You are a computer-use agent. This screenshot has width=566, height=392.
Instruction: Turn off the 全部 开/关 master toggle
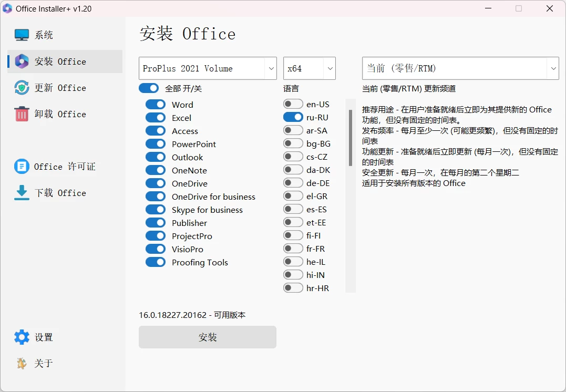point(148,88)
